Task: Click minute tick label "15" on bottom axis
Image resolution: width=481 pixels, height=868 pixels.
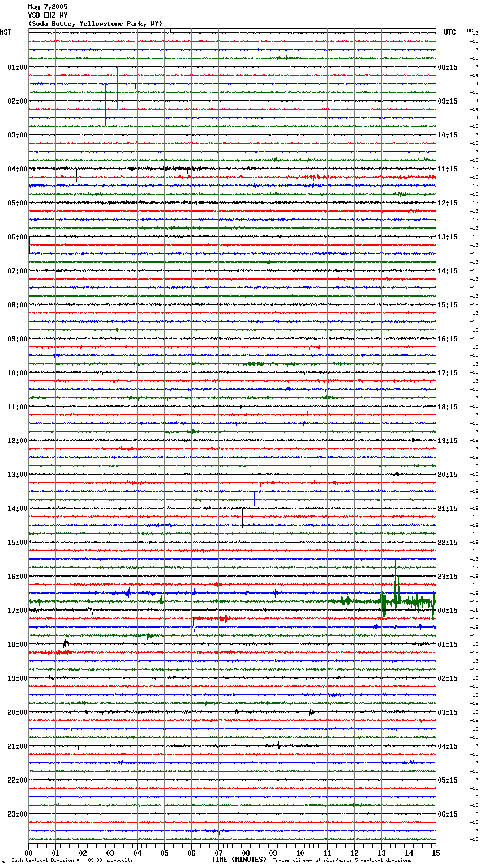Action: (x=436, y=853)
